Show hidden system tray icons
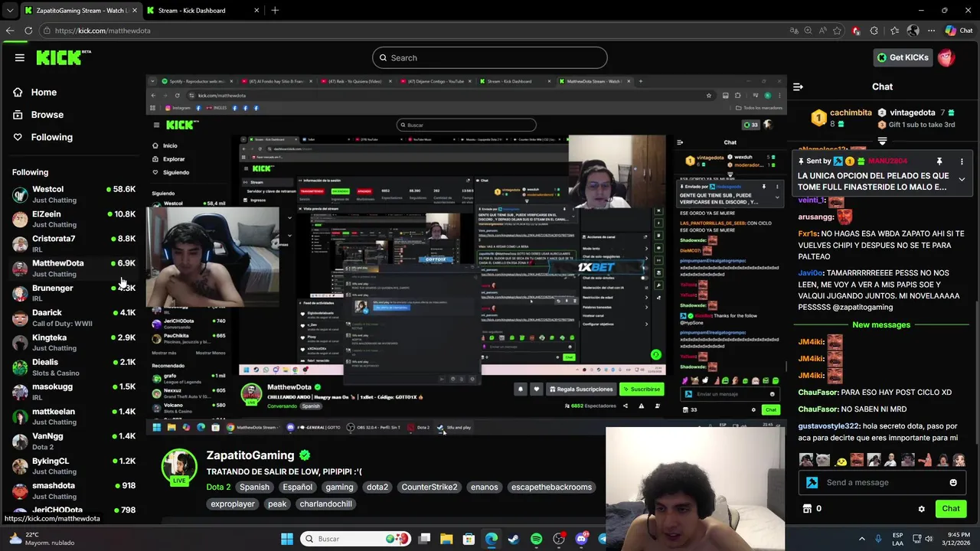 tap(862, 539)
